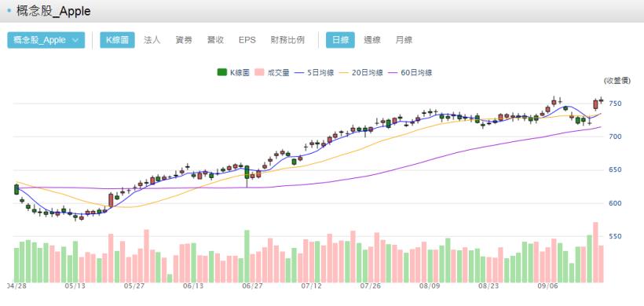The width and height of the screenshot is (644, 306).
Task: Switch to the 法人 tab
Action: pos(152,40)
